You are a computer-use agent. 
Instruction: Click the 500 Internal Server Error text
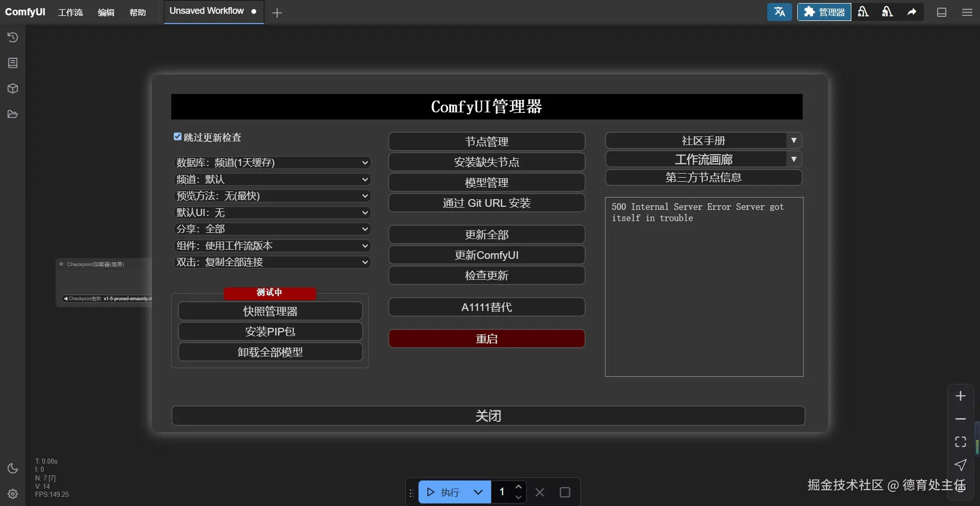tap(697, 212)
